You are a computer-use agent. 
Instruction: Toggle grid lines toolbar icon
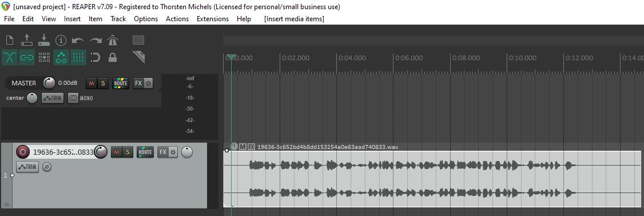[x=78, y=58]
